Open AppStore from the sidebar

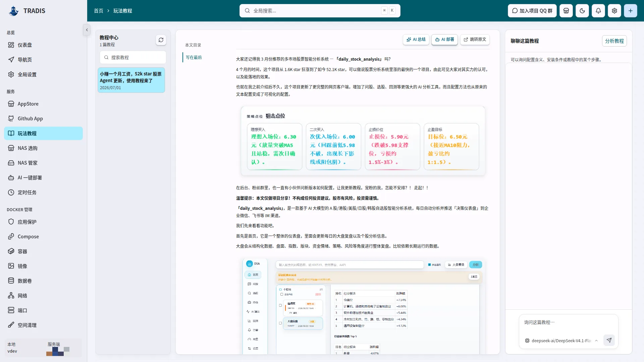point(43,104)
